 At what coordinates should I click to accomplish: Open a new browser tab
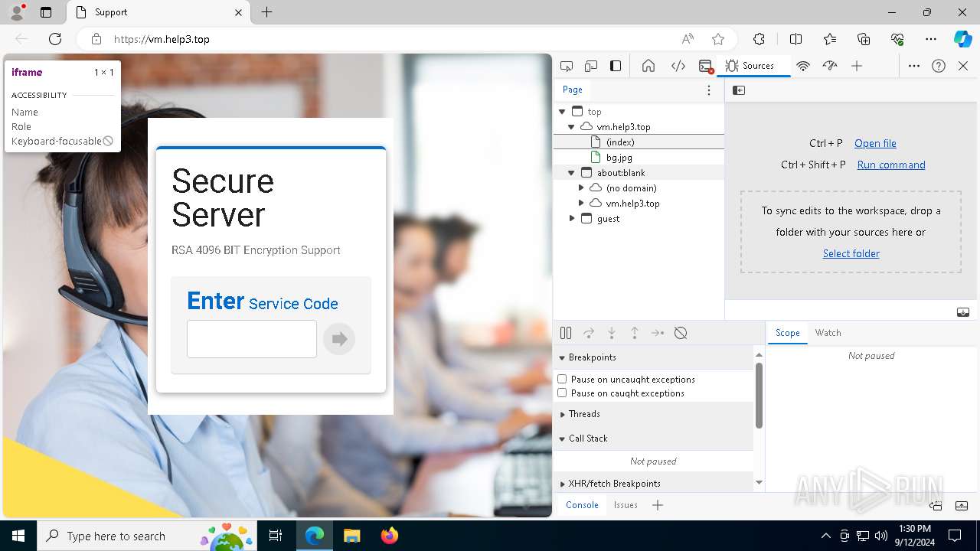tap(266, 12)
